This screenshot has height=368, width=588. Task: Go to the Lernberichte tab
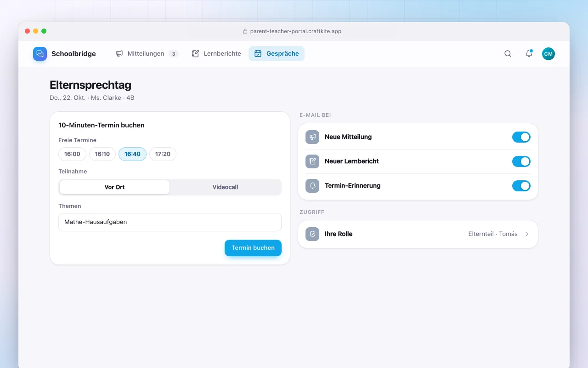point(216,54)
